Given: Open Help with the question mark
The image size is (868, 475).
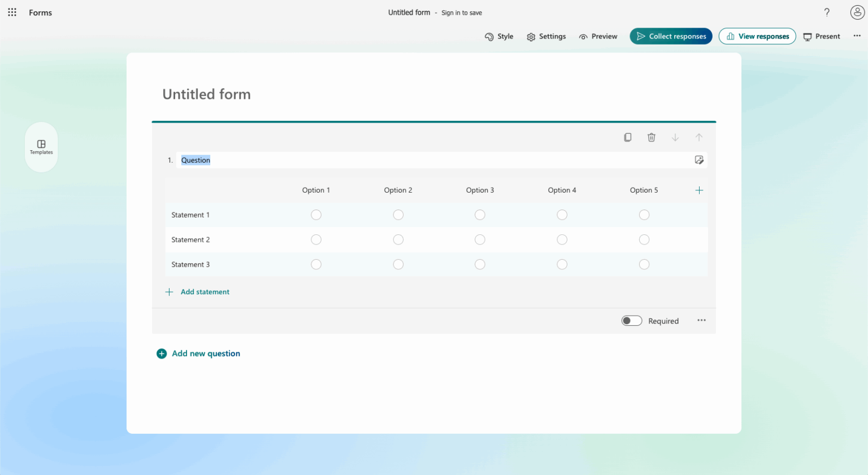Looking at the screenshot, I should click(826, 12).
